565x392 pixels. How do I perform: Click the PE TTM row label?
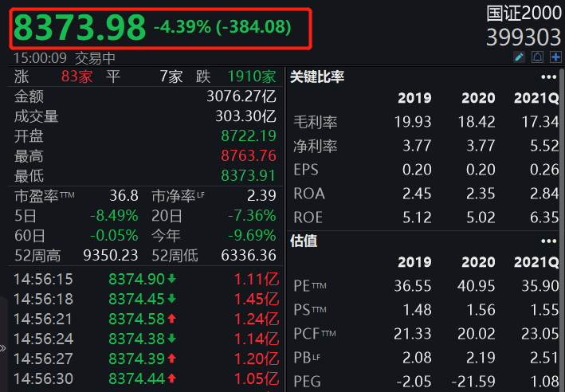click(310, 286)
